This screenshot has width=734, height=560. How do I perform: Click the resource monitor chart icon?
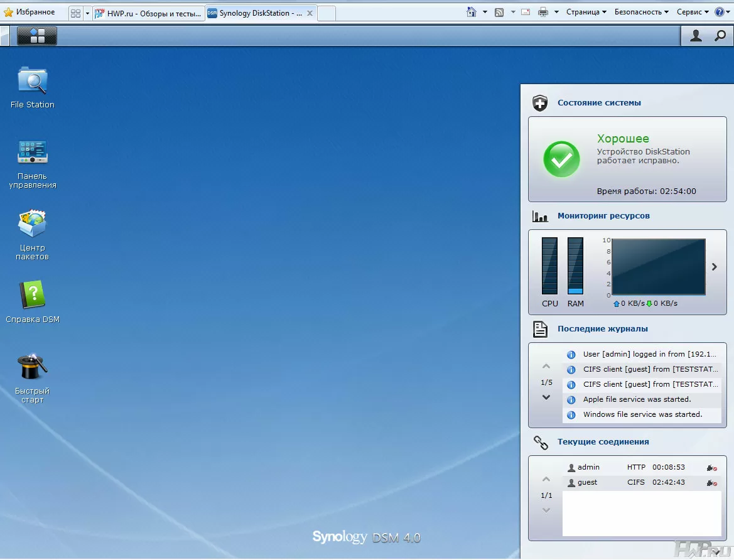click(x=540, y=217)
